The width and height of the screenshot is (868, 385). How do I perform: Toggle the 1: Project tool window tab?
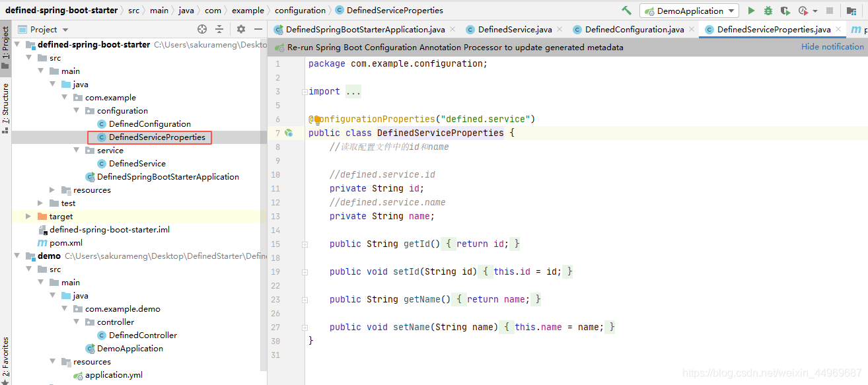[5, 48]
